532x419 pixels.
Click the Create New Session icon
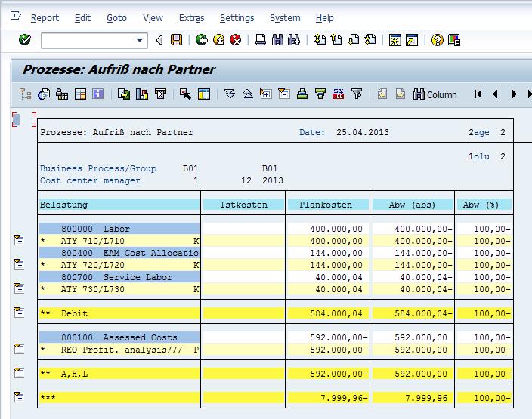click(x=395, y=40)
